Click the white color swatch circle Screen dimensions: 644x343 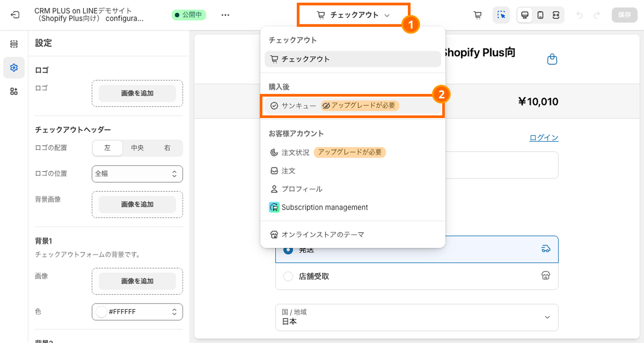click(101, 312)
